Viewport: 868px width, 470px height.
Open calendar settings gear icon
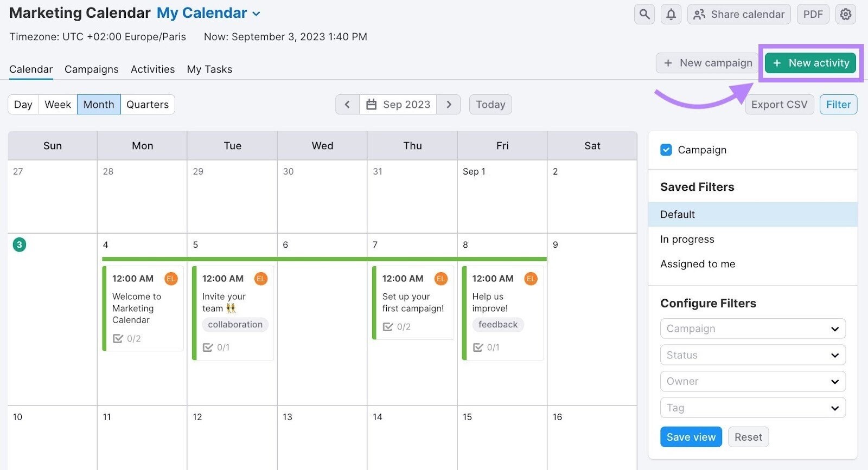[846, 15]
